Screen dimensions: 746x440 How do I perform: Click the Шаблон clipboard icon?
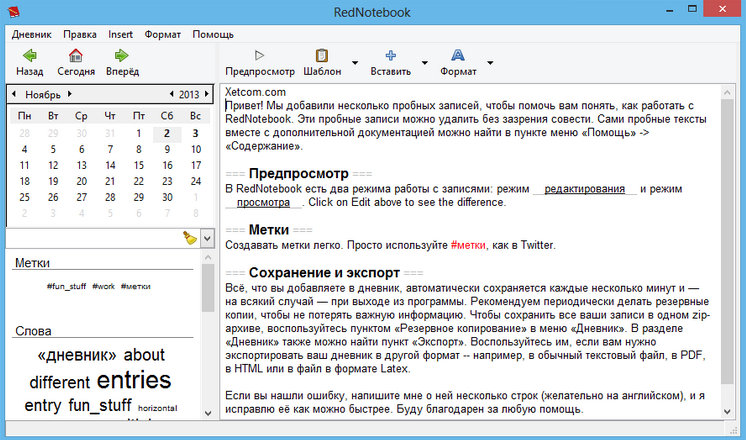pos(322,56)
